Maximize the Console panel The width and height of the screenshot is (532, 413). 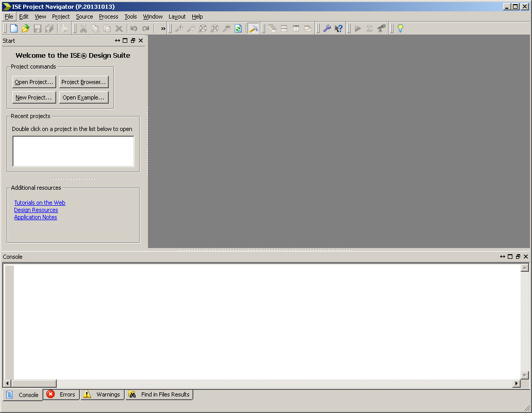click(510, 257)
